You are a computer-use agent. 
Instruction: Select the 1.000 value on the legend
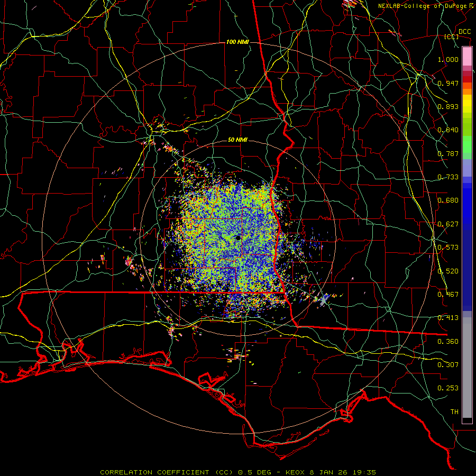pos(448,59)
